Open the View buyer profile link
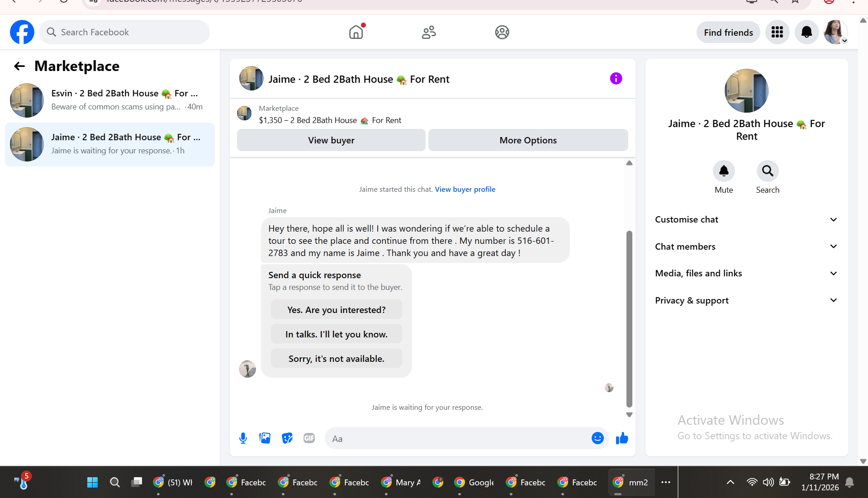The width and height of the screenshot is (868, 498). [465, 189]
